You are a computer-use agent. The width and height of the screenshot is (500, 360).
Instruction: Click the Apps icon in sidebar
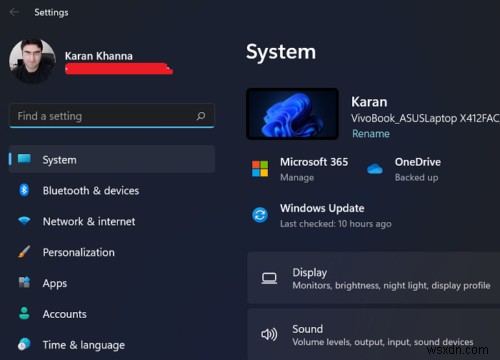(24, 282)
